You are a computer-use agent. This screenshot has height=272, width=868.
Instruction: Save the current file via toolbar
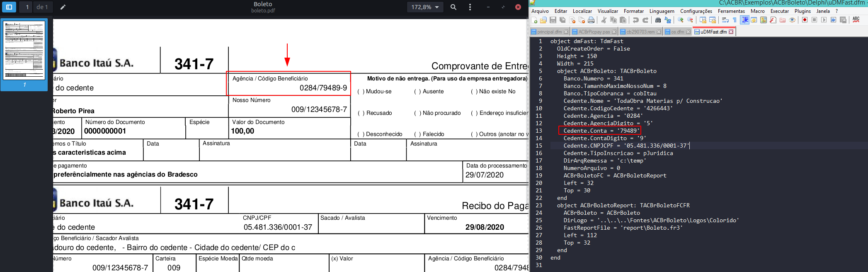[x=553, y=20]
